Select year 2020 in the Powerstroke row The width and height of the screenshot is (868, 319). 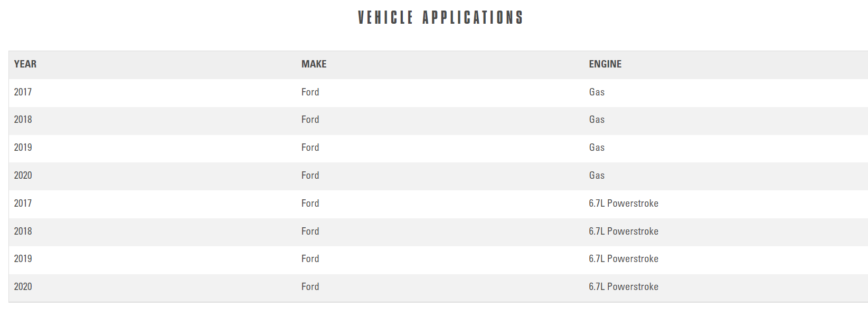coord(23,287)
